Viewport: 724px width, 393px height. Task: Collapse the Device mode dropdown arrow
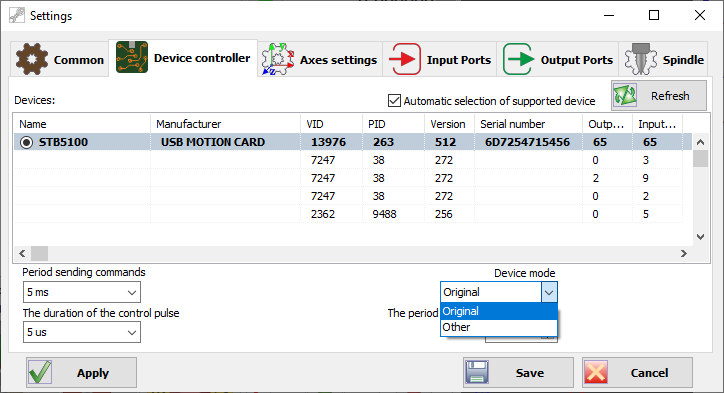(549, 292)
